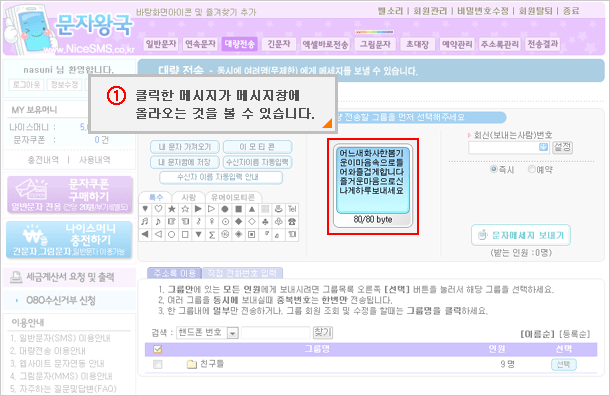Image resolution: width=610 pixels, height=396 pixels.
Task: Insert the telephone symbol
Action: tap(292, 222)
